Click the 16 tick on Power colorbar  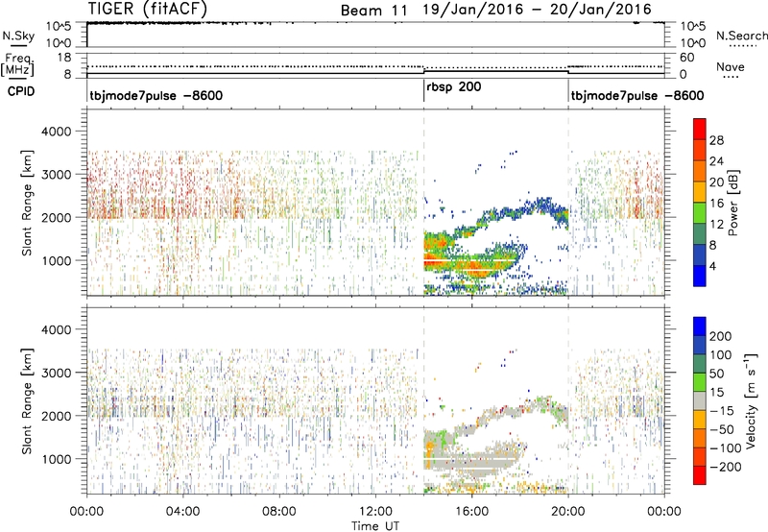pos(716,204)
